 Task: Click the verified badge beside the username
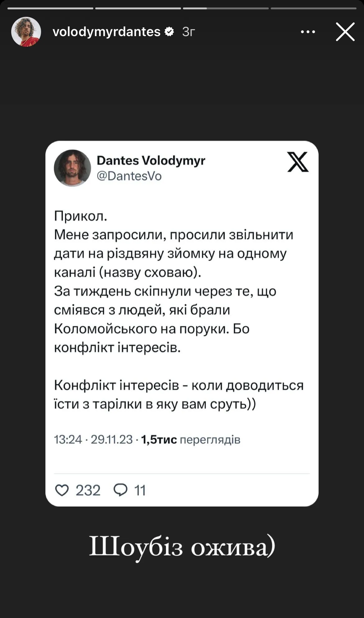tap(169, 31)
